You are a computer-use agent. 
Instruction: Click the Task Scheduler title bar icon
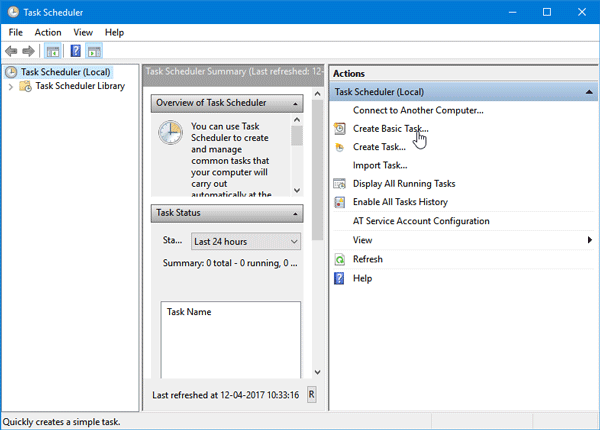(x=13, y=12)
